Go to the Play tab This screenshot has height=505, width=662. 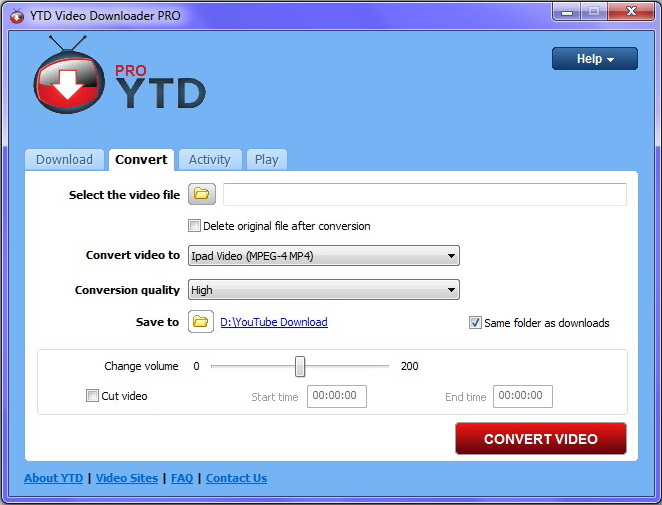click(x=266, y=160)
